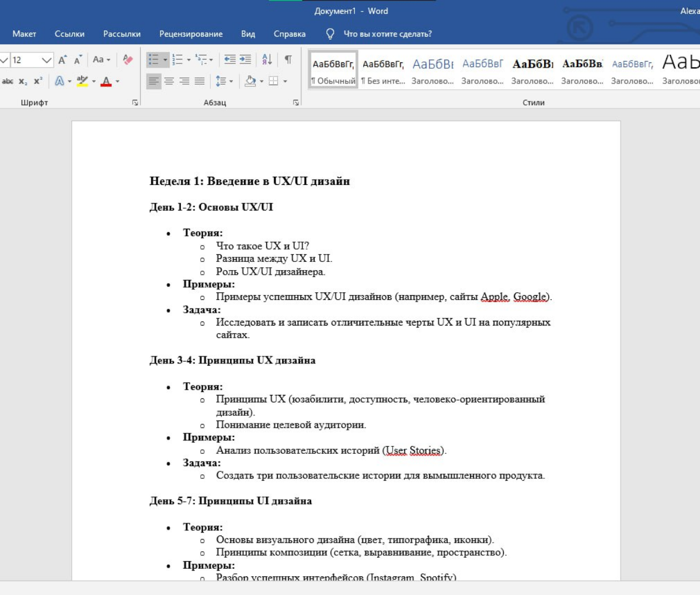Switch to the Mailings (Рассылки) tab
Screen dimensions: 700x595
click(122, 34)
